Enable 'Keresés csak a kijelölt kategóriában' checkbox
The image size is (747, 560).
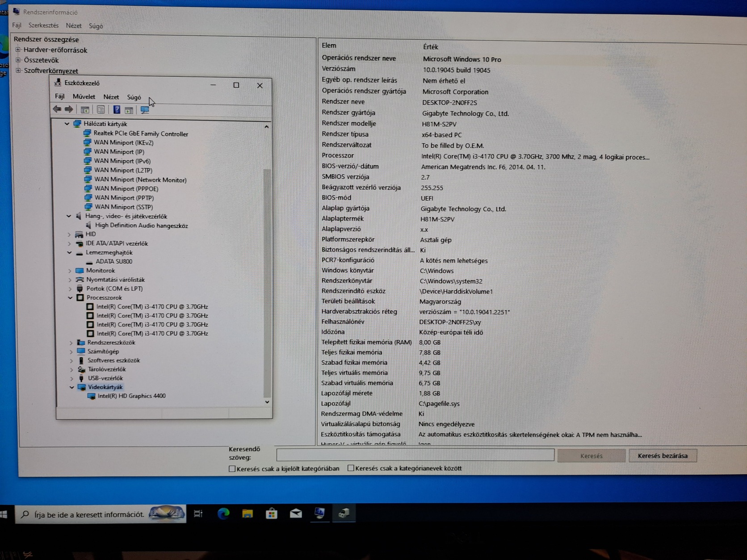[232, 468]
